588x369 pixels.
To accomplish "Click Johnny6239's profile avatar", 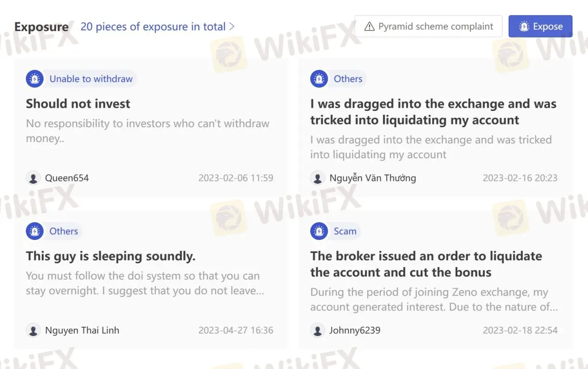I will [317, 330].
